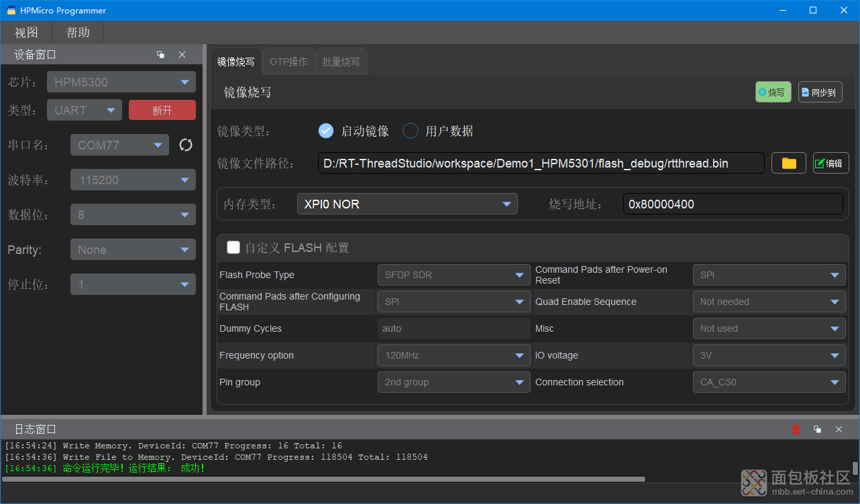Open the Pin group 2nd group dropdown
The image size is (860, 504).
click(454, 382)
